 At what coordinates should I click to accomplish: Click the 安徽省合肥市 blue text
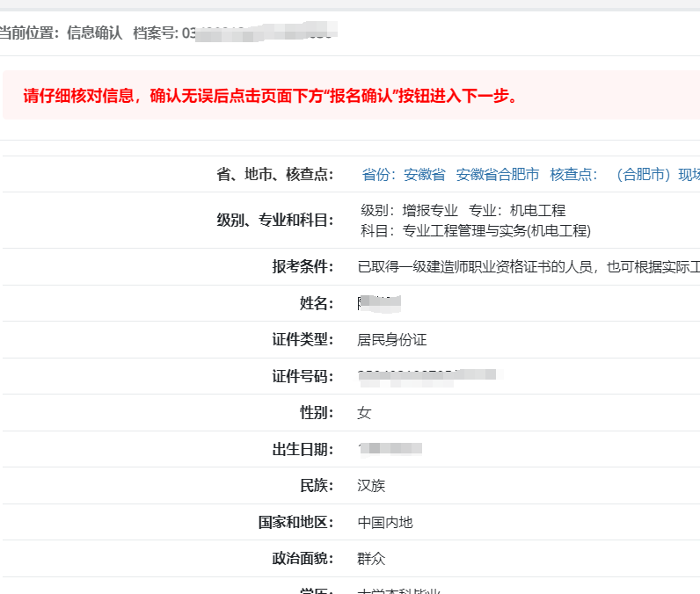pos(497,175)
